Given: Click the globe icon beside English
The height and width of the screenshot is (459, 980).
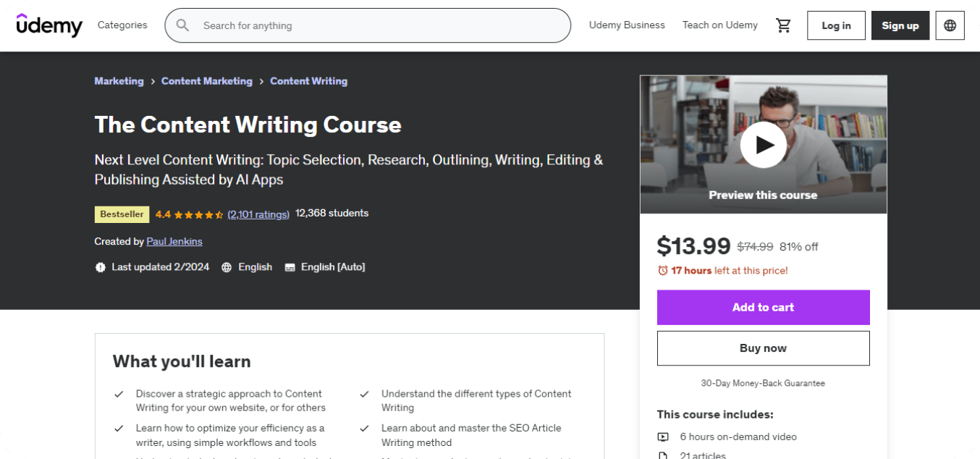Looking at the screenshot, I should coord(228,267).
